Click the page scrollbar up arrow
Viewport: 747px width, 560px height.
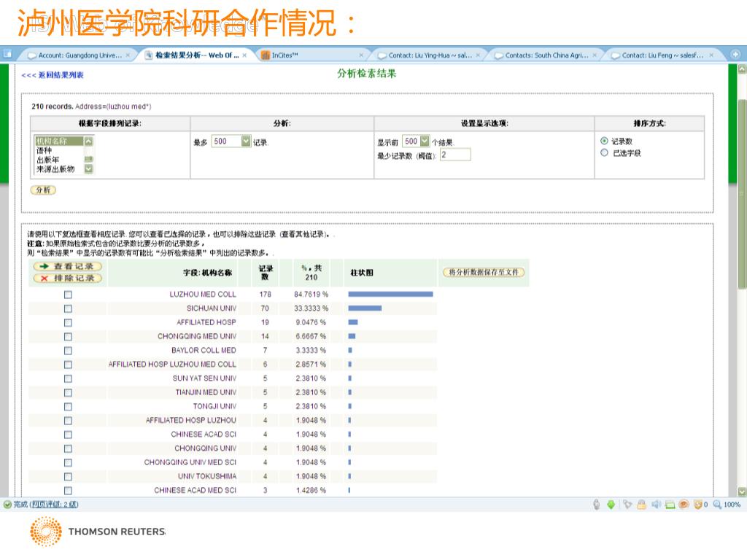[x=742, y=69]
